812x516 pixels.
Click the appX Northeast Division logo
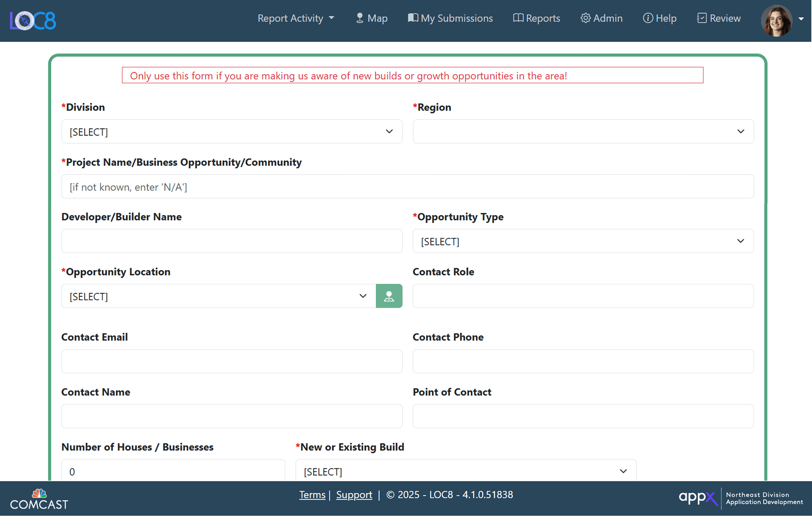[x=740, y=498]
